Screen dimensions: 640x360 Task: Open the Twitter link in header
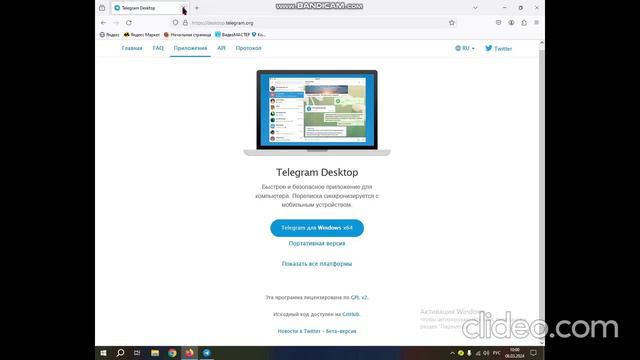[498, 48]
